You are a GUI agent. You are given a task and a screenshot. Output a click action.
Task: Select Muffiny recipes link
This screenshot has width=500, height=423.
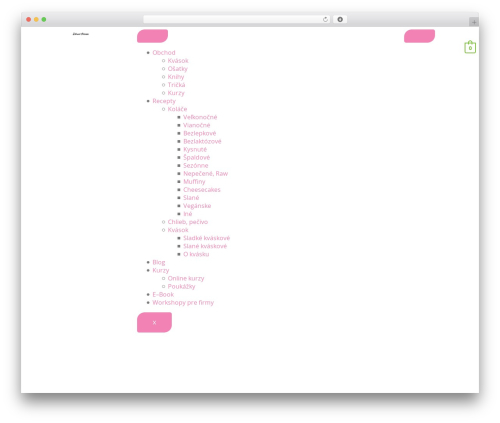pos(194,182)
